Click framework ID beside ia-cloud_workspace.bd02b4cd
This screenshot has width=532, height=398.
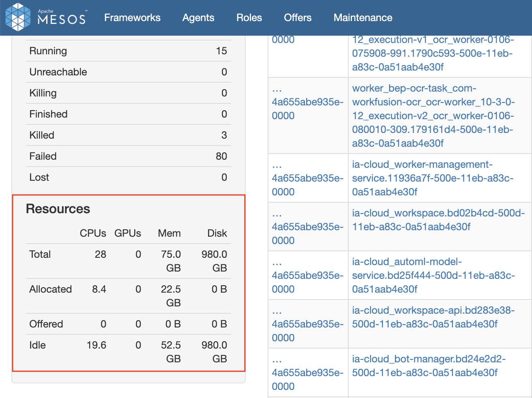307,227
